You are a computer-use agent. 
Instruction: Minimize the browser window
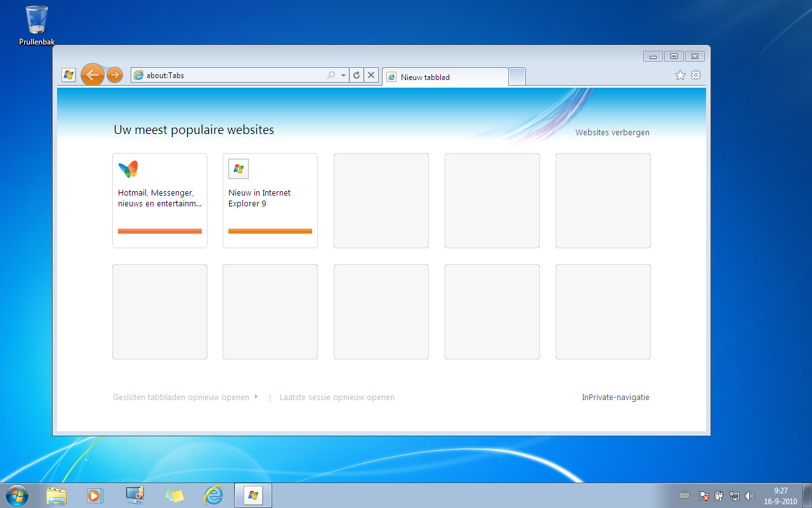pyautogui.click(x=653, y=57)
